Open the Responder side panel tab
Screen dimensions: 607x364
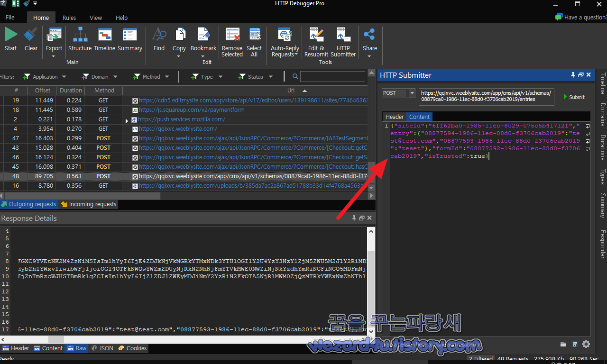(603, 244)
